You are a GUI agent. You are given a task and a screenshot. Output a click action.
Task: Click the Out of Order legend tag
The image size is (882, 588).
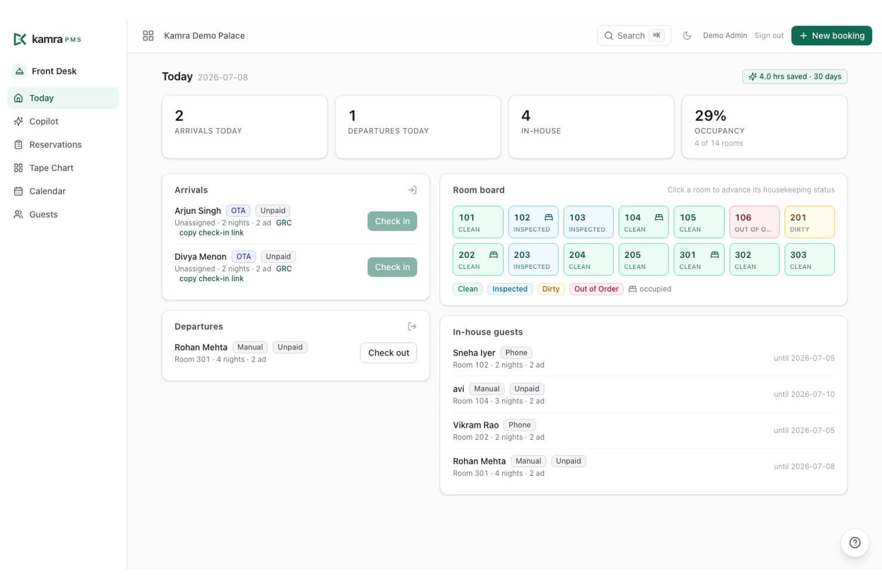tap(596, 289)
